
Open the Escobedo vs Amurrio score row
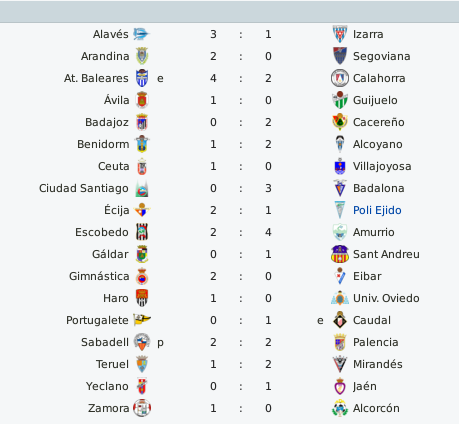pyautogui.click(x=229, y=232)
